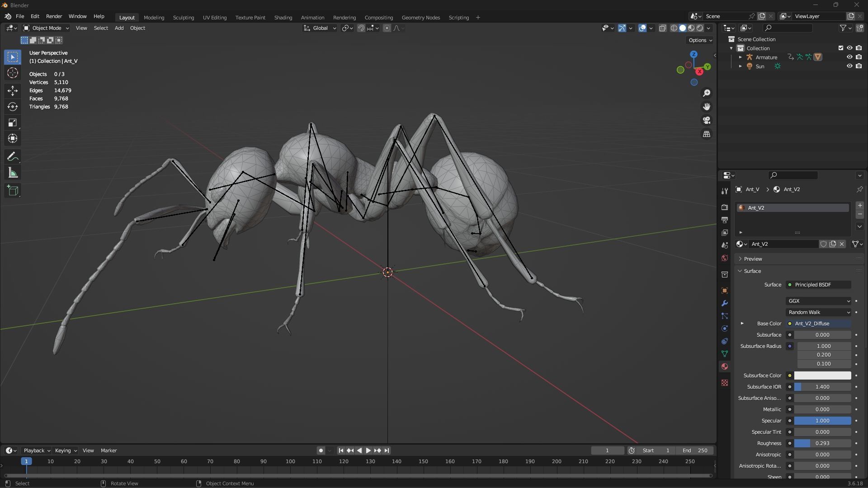Open Object Data properties tab
868x488 pixels.
(725, 354)
